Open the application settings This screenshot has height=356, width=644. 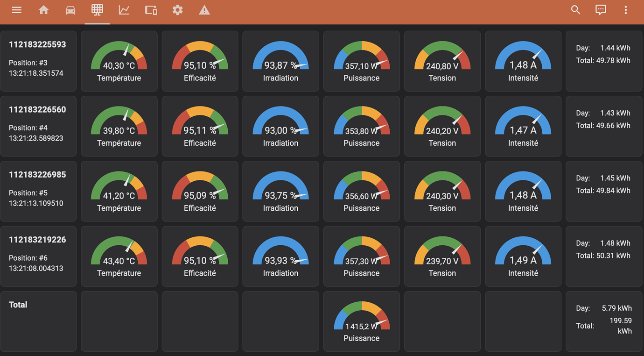pos(177,9)
